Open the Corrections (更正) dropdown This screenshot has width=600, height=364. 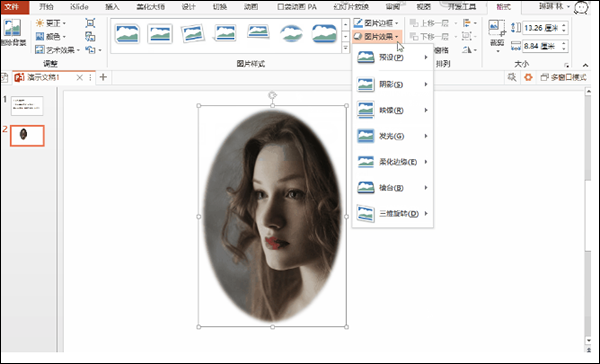[x=51, y=23]
